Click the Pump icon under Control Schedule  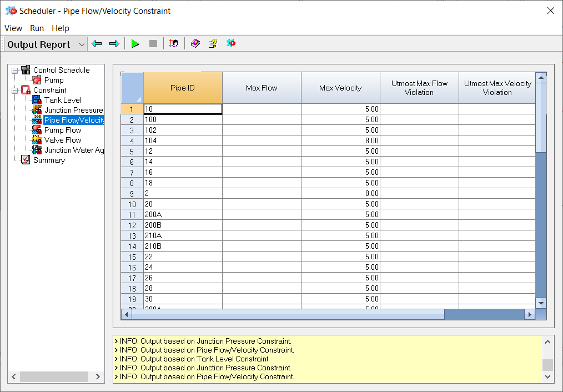(x=37, y=80)
